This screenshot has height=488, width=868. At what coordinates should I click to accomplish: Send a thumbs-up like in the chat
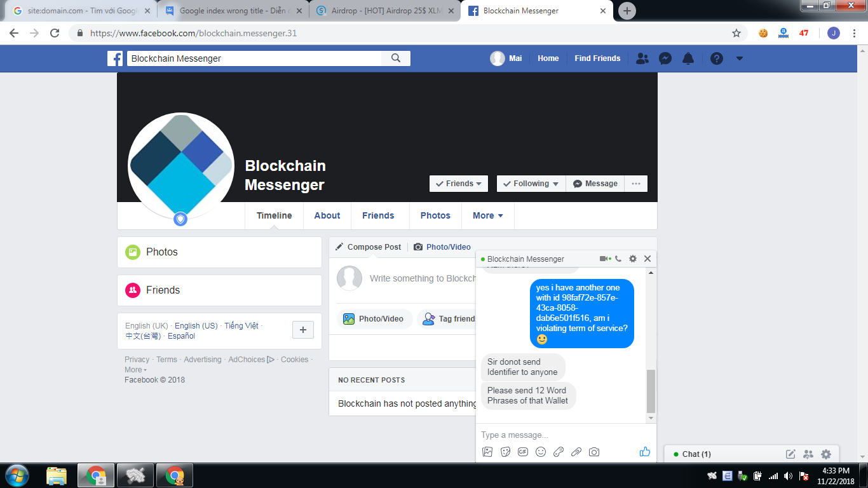[x=645, y=452]
